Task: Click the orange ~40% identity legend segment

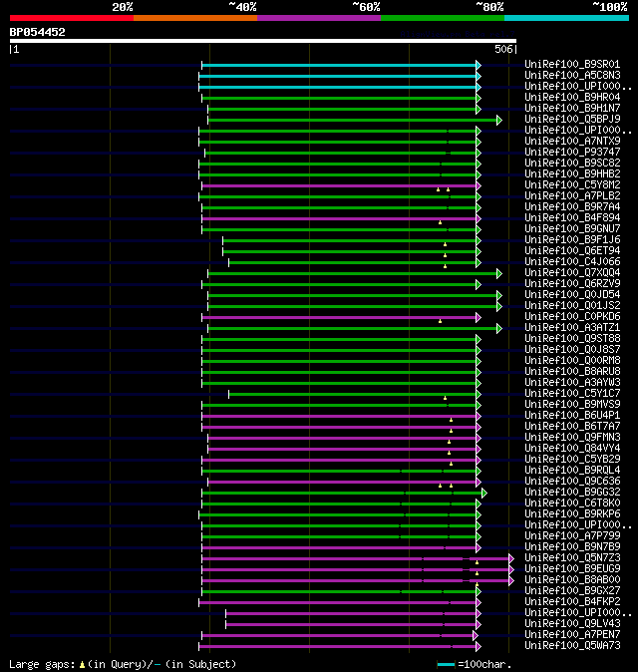Action: point(195,18)
